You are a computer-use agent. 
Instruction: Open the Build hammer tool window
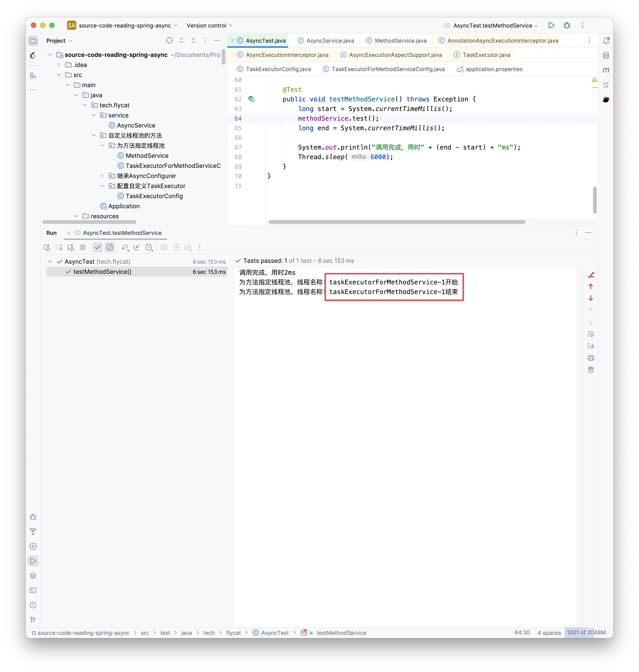coord(33,532)
